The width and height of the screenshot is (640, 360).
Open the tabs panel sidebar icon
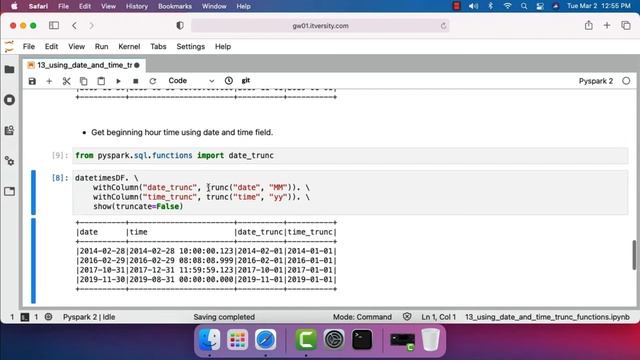[9, 191]
